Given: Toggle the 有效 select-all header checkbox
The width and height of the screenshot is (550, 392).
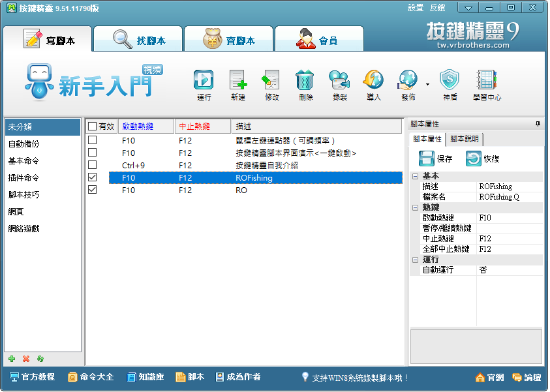Looking at the screenshot, I should pos(93,127).
